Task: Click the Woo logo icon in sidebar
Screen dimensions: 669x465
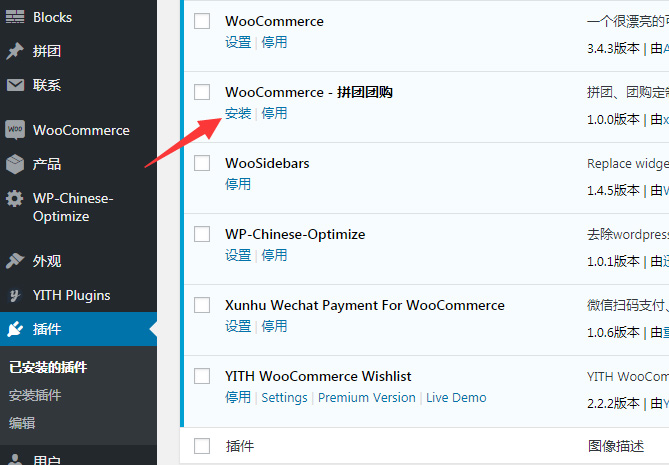Action: click(x=15, y=130)
